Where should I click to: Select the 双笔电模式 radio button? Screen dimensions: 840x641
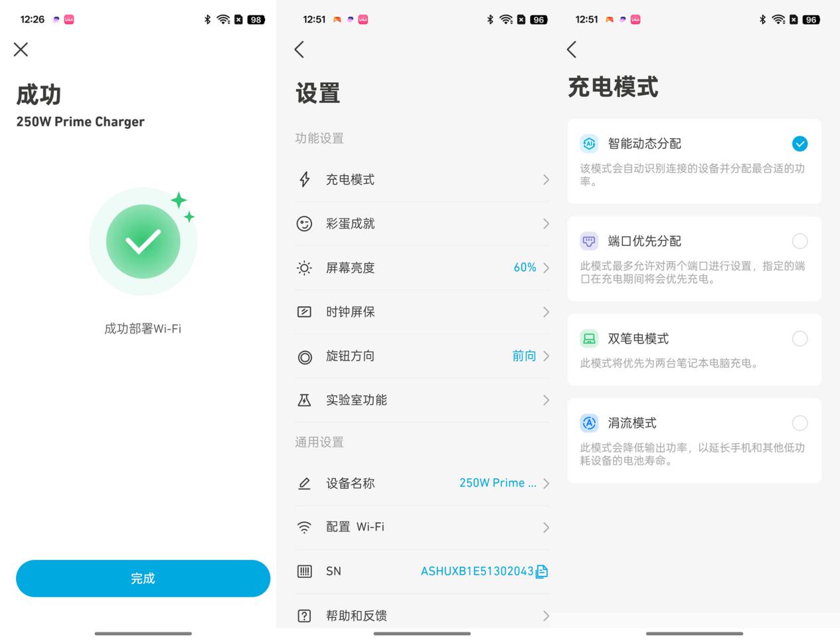click(799, 339)
